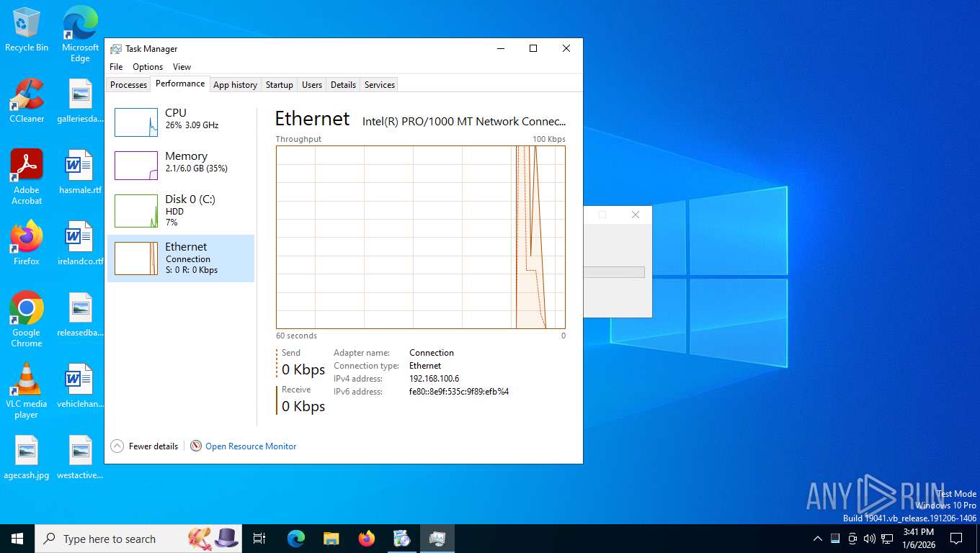Open File Explorer from the taskbar
Image resolution: width=980 pixels, height=553 pixels.
click(331, 539)
